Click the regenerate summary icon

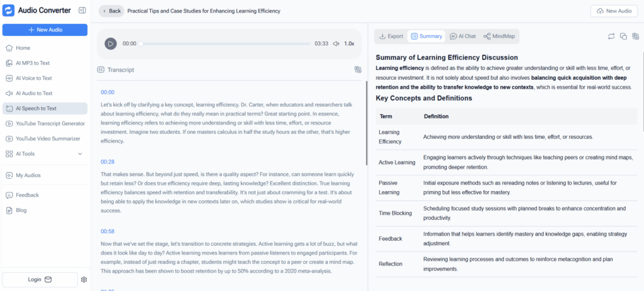tap(611, 36)
